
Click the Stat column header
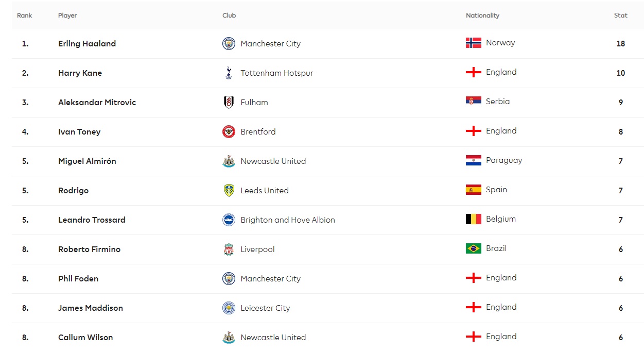(620, 15)
